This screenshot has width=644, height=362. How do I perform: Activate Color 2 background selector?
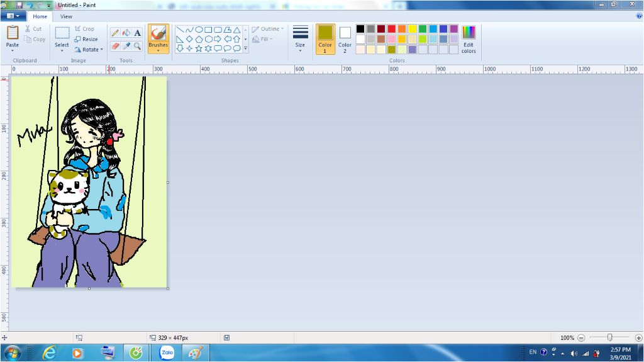345,39
